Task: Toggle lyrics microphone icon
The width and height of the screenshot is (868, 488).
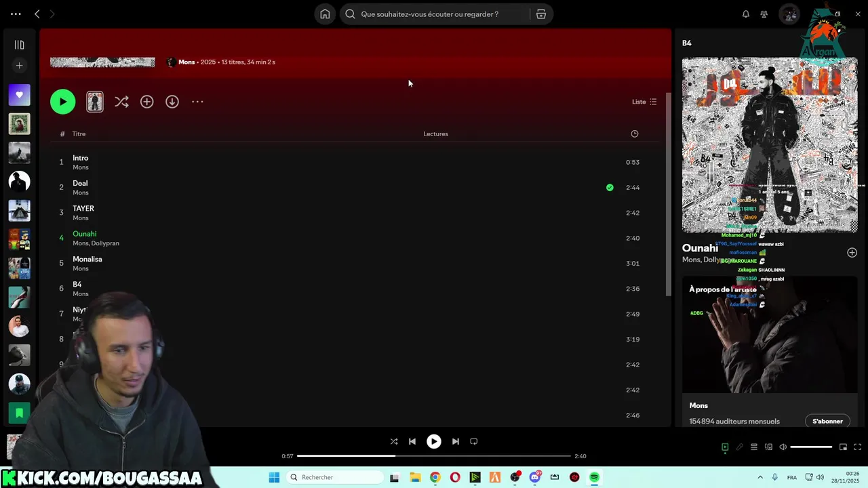Action: point(740,447)
